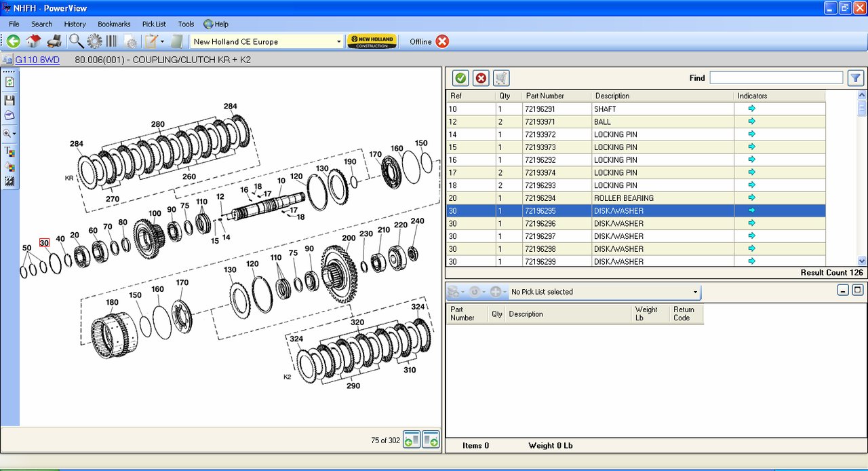Sort parts by Part Number column header
The width and height of the screenshot is (868, 471).
[x=557, y=96]
